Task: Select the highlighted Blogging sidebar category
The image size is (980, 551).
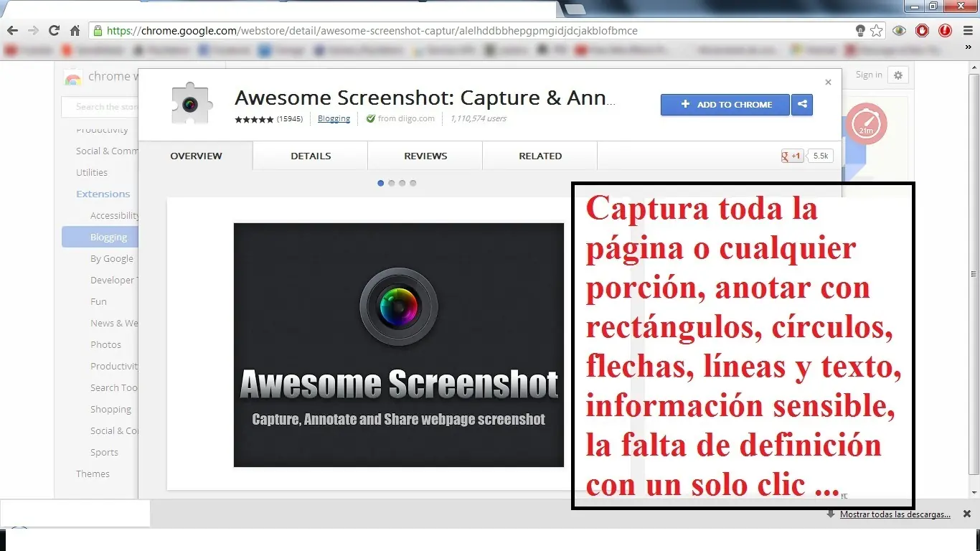Action: pyautogui.click(x=100, y=237)
